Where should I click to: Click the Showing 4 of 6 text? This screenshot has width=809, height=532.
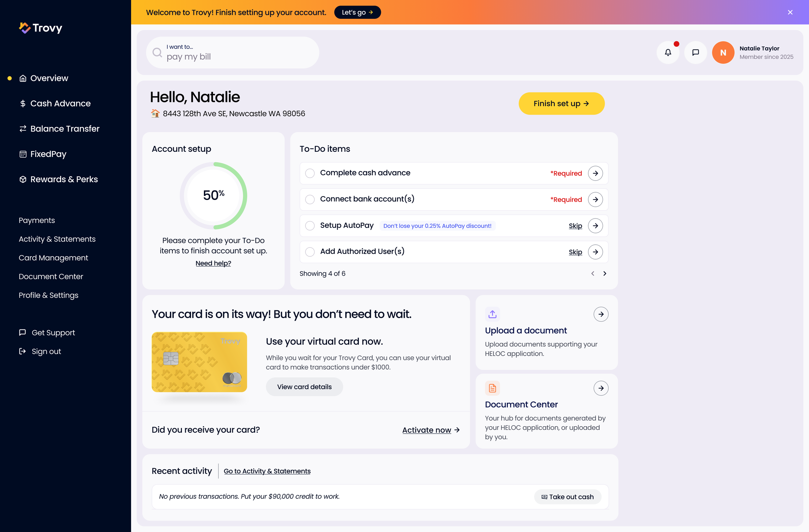(322, 273)
